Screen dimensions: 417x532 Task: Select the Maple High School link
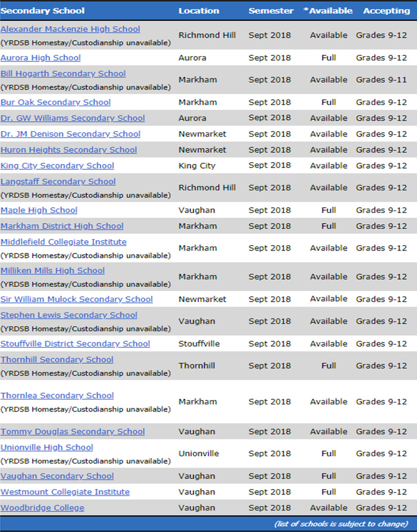pos(39,211)
